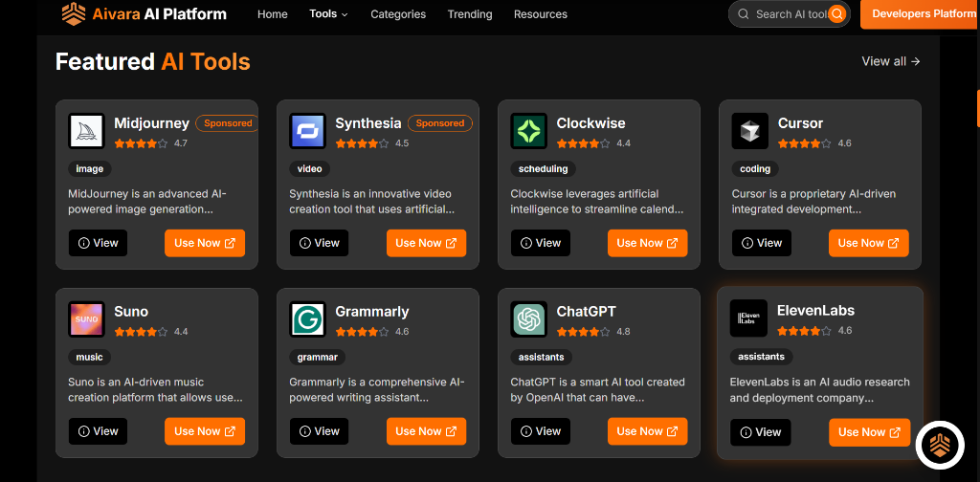
Task: View details for ChatGPT
Action: click(x=540, y=431)
